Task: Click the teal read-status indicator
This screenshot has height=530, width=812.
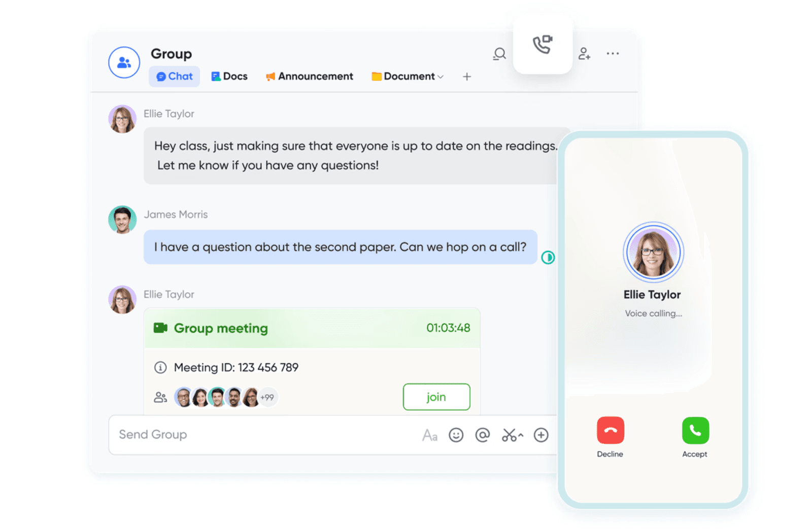Action: point(548,258)
